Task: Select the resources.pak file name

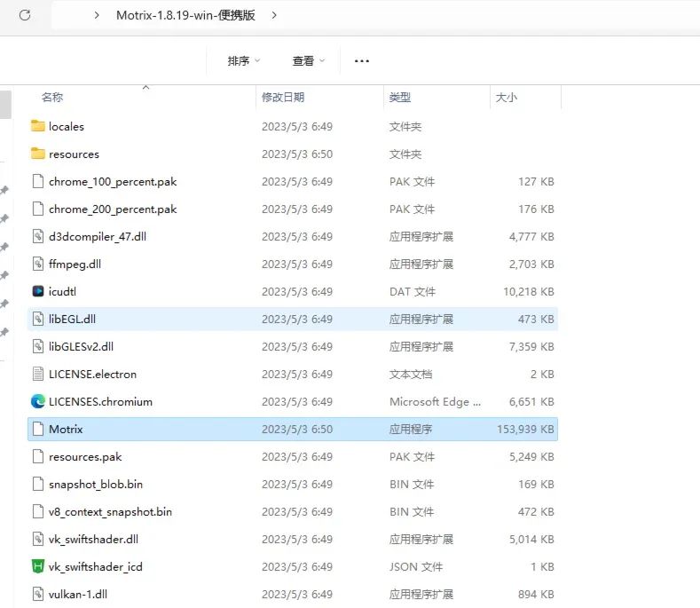Action: click(x=85, y=456)
